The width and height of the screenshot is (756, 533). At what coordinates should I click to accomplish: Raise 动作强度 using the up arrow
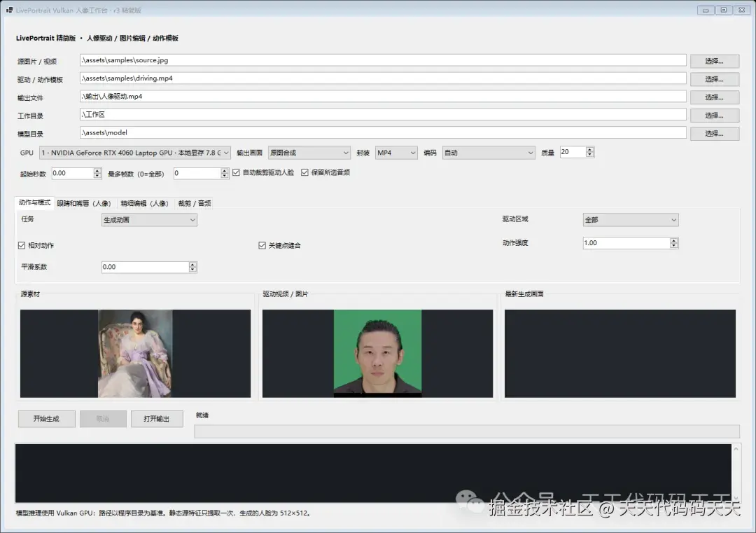pos(674,241)
